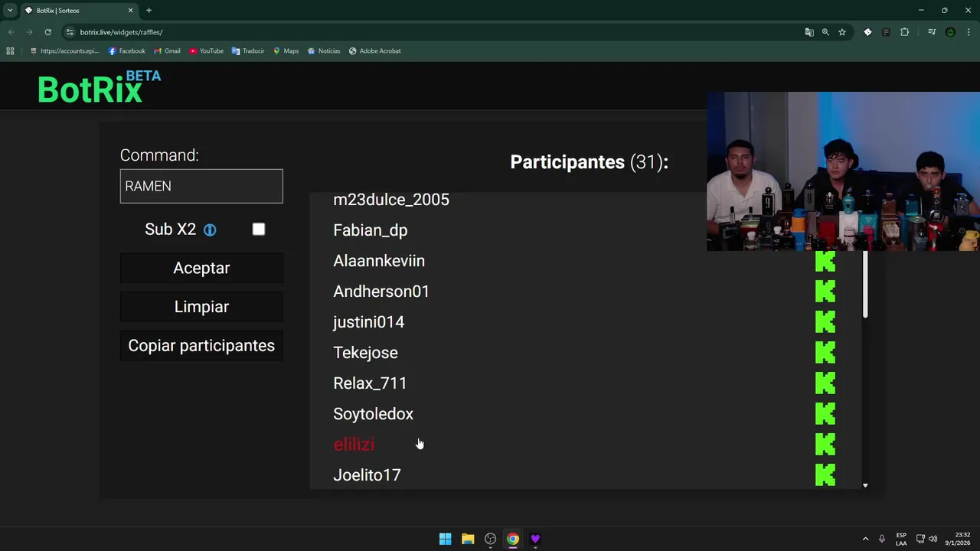Show hidden system tray icons chevron

(865, 539)
